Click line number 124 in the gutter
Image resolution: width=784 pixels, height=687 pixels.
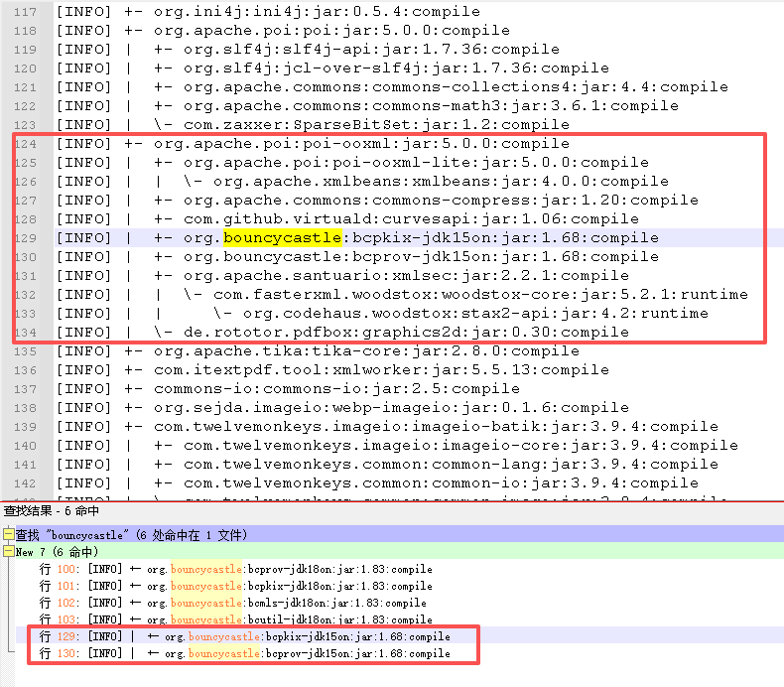point(25,144)
